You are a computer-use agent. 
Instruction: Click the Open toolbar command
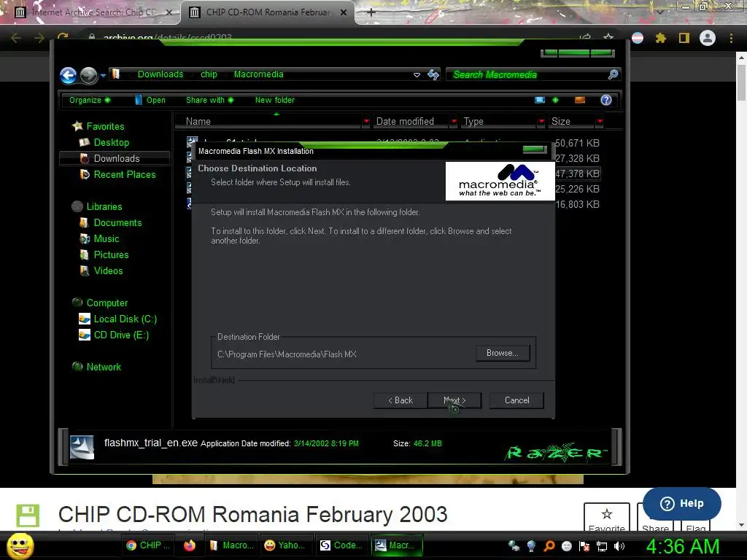click(x=150, y=100)
